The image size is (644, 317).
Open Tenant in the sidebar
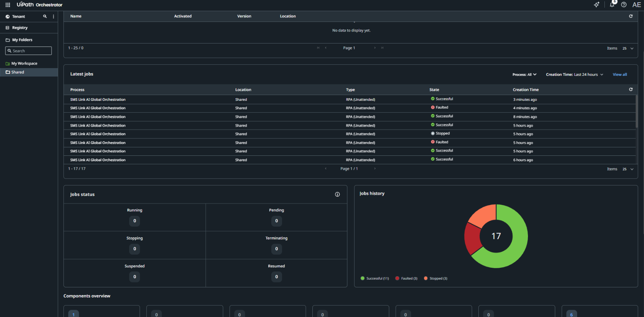coord(18,17)
